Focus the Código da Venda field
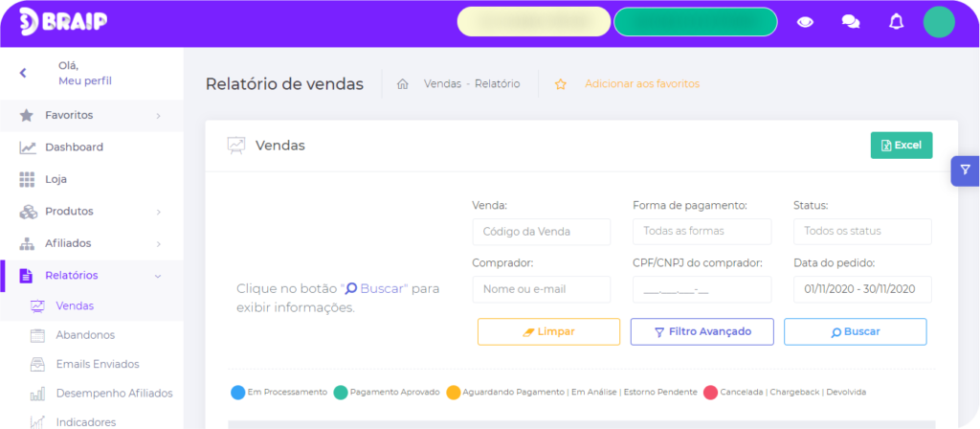The width and height of the screenshot is (980, 429). 542,232
